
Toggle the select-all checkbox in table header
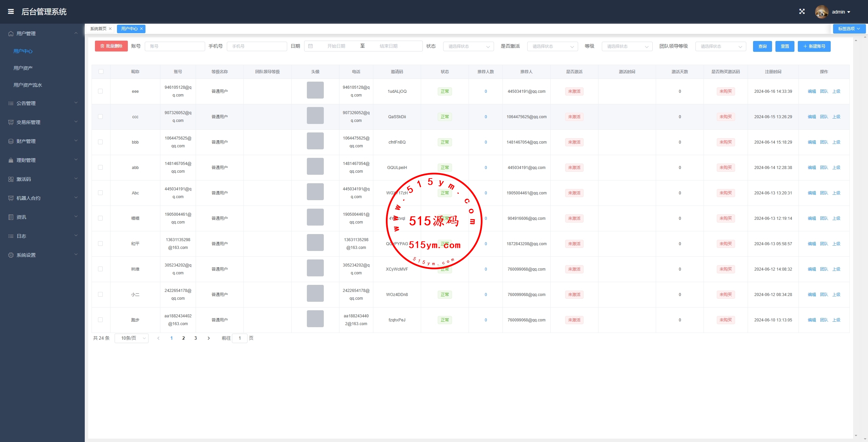pos(101,71)
